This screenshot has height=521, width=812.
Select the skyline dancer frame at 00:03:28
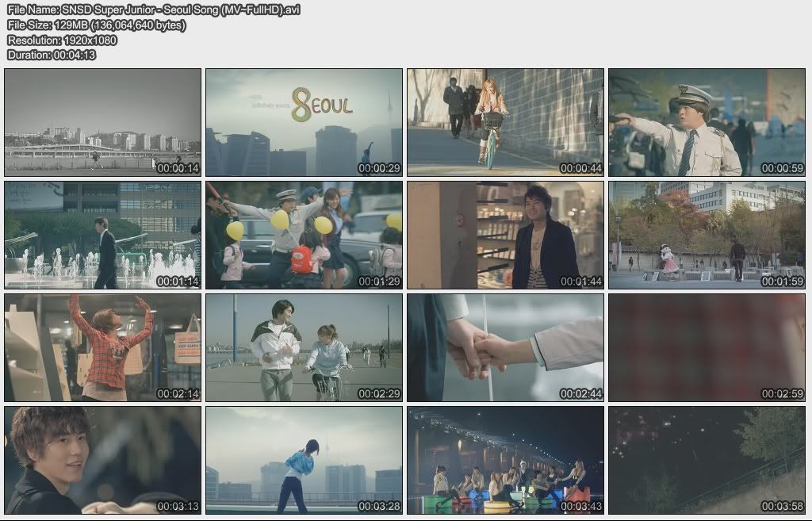point(304,460)
